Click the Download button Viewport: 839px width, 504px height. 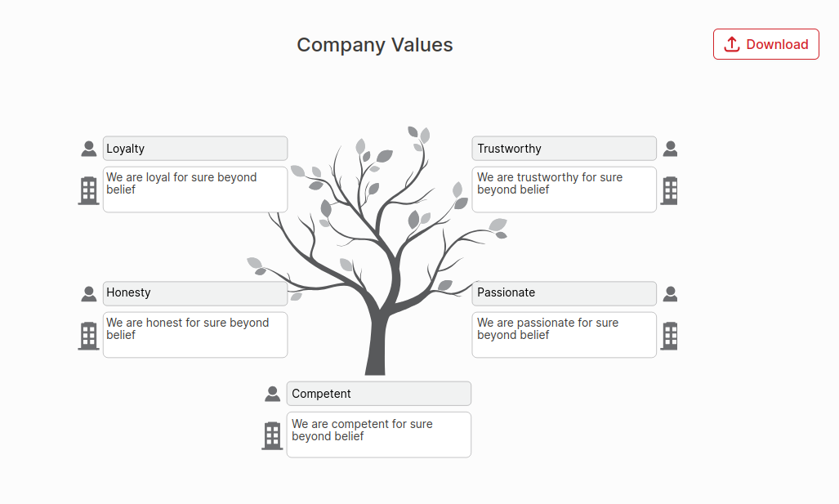pos(765,44)
